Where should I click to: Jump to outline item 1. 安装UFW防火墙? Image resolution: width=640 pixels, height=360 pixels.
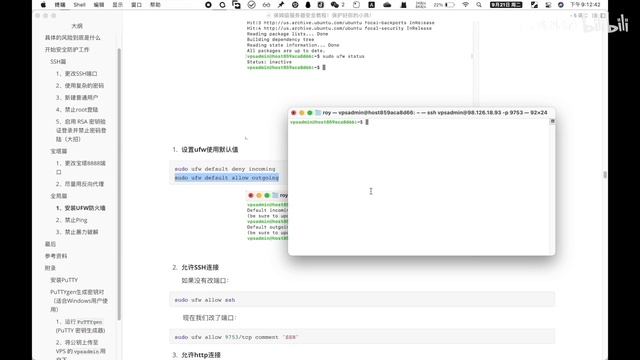coord(81,208)
